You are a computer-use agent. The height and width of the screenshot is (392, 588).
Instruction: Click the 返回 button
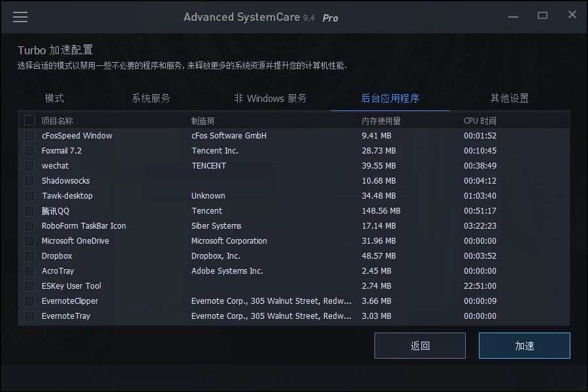[420, 346]
